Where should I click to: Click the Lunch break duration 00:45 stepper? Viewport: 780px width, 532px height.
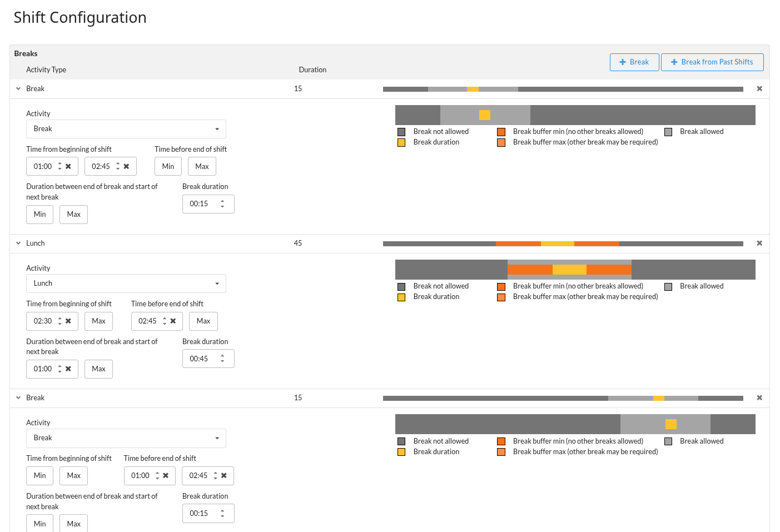222,359
